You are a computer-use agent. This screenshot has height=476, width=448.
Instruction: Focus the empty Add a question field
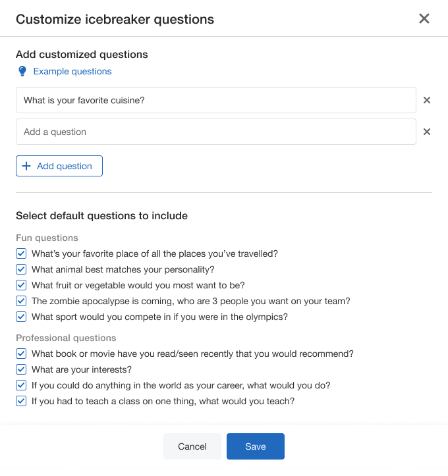tap(216, 132)
